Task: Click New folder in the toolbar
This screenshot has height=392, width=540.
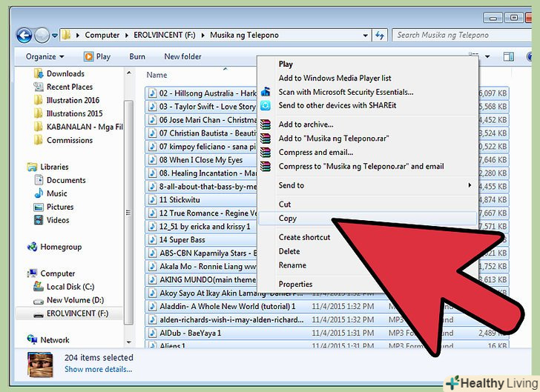Action: click(182, 57)
